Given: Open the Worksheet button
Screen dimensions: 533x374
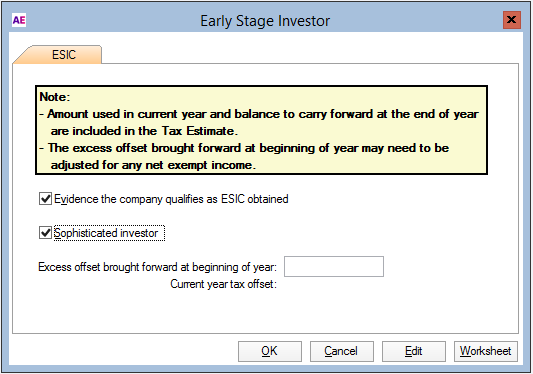Looking at the screenshot, I should pyautogui.click(x=486, y=351).
